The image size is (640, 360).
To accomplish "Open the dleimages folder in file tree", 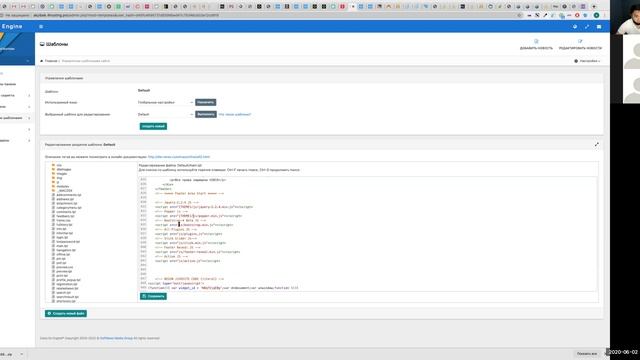I will point(64,169).
